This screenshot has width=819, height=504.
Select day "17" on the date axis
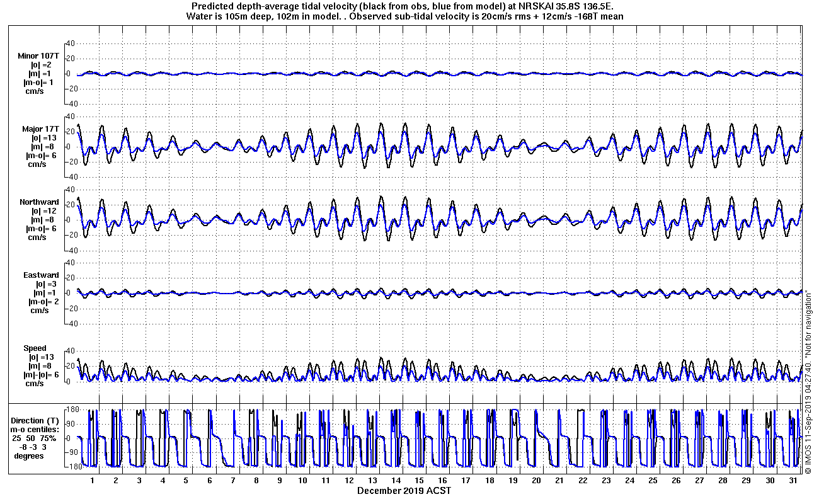[x=466, y=481]
